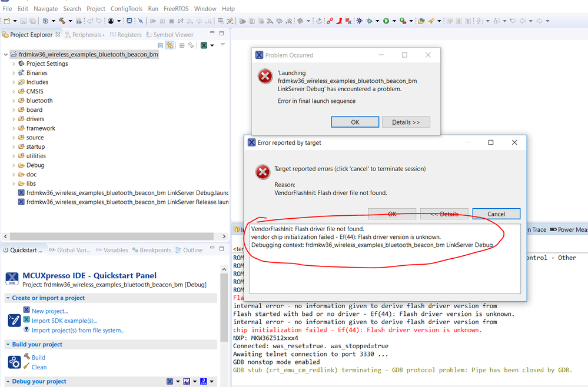Click the green Run toolbar icon
The width and height of the screenshot is (588, 387).
[x=386, y=21]
